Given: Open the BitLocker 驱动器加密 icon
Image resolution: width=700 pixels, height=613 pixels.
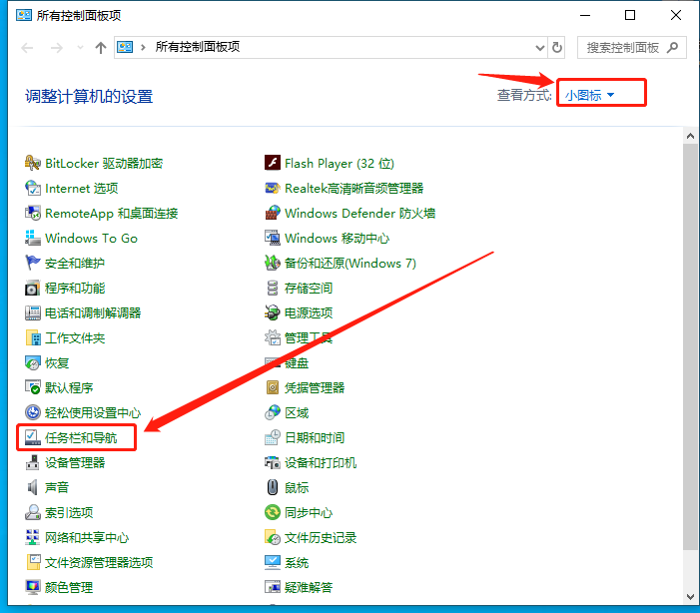Looking at the screenshot, I should click(x=33, y=163).
